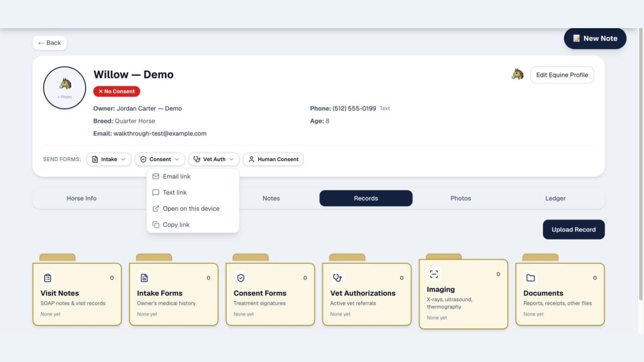This screenshot has width=644, height=362.
Task: Click the chat bubble icon next to Text link
Action: coord(155,193)
